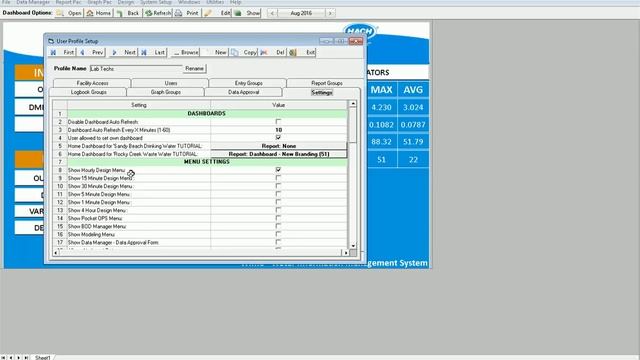Select the Sheet1 tab at bottom
Viewport: 640px width, 360px height.
click(42, 357)
